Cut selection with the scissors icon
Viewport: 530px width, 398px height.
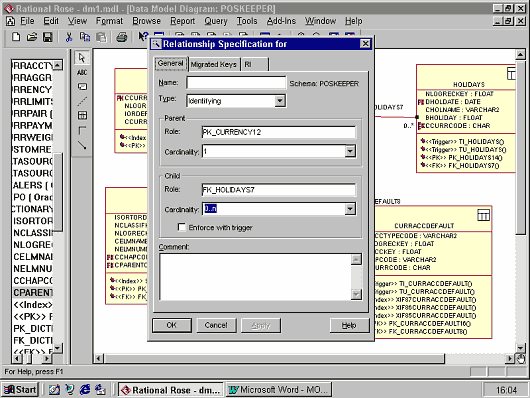[x=69, y=37]
